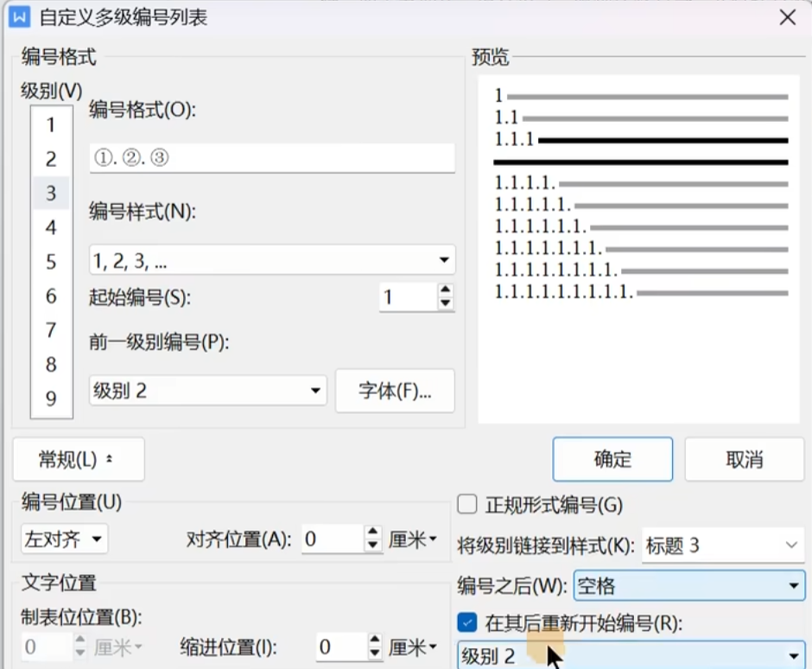The width and height of the screenshot is (812, 669).
Task: Select level 3 in the level list
Action: coord(51,194)
